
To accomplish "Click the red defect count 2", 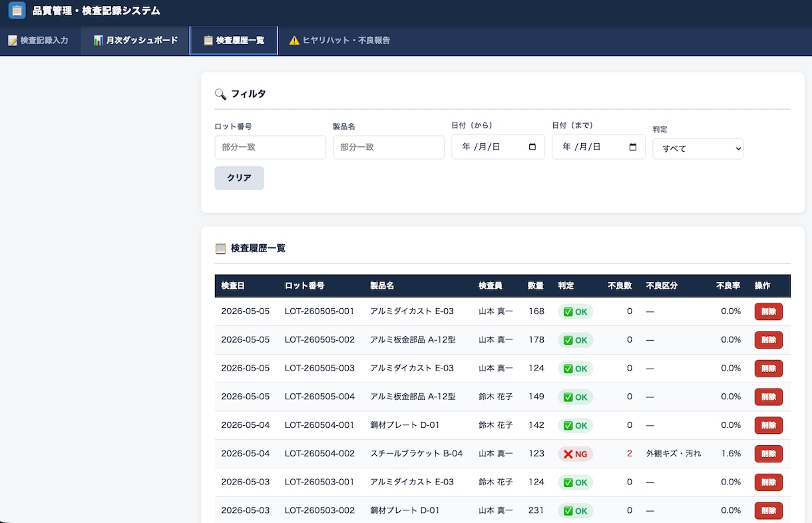I will [630, 454].
